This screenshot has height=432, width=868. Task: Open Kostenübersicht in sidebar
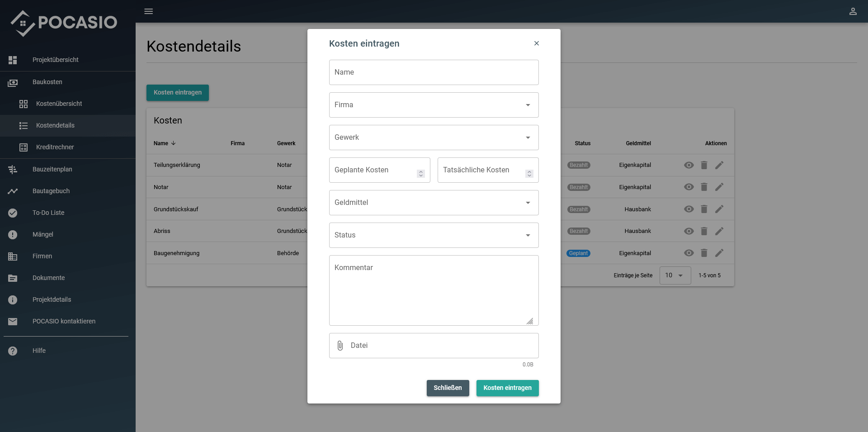click(x=68, y=104)
